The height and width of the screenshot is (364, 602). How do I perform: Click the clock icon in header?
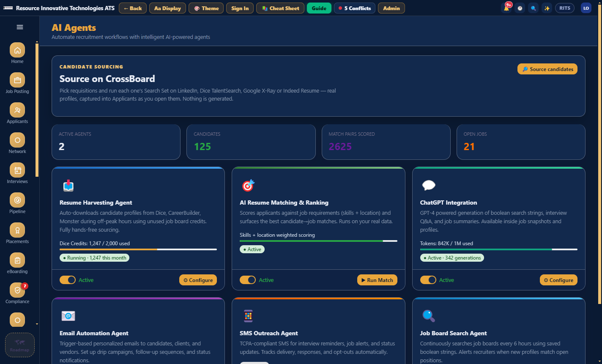pyautogui.click(x=520, y=8)
